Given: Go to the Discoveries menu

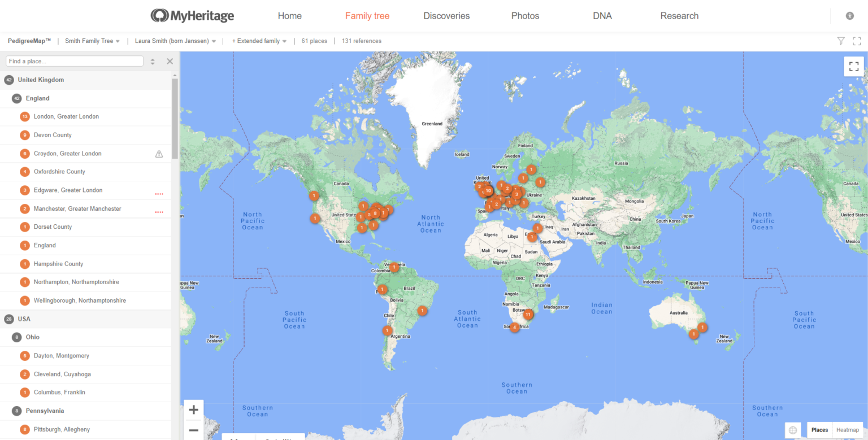Looking at the screenshot, I should click(446, 16).
